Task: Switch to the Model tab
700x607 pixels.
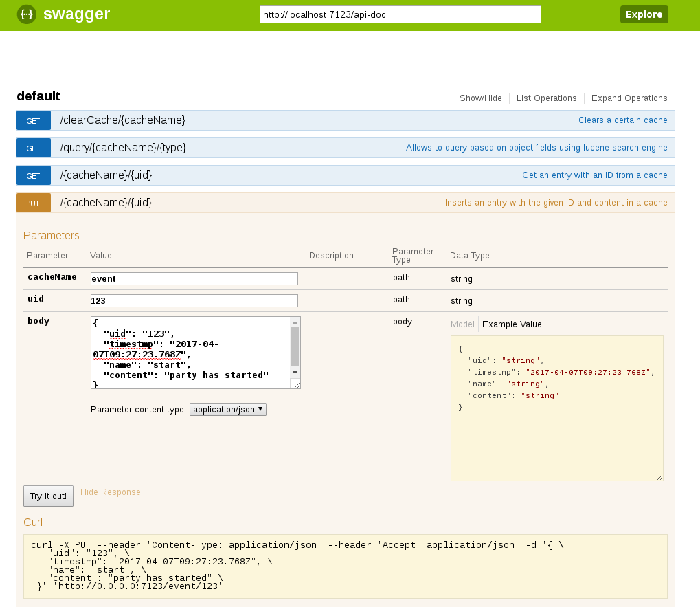Action: tap(463, 324)
